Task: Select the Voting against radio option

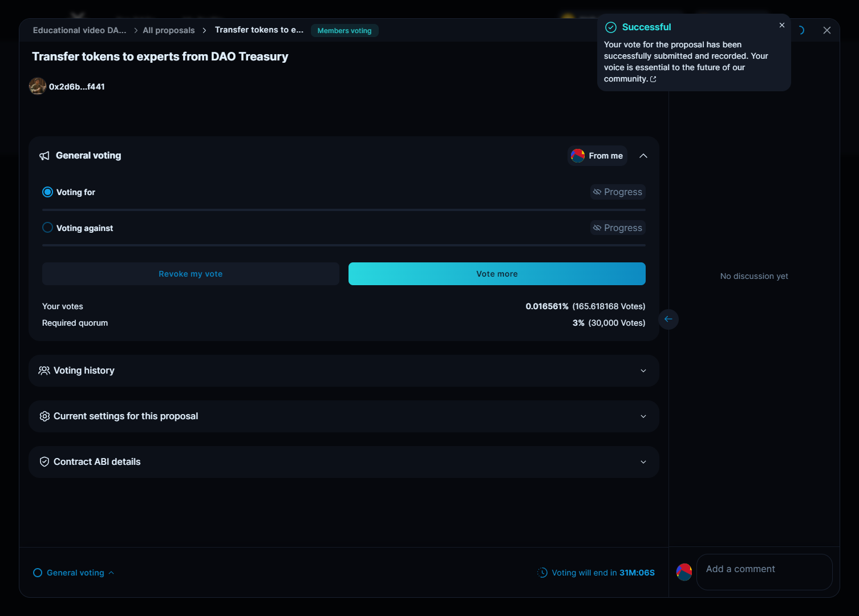Action: [x=48, y=228]
